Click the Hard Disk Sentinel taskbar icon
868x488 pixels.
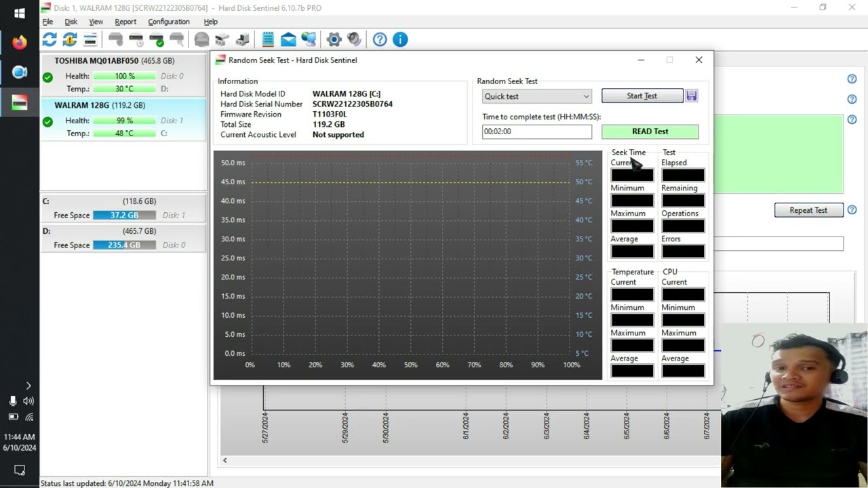20,102
